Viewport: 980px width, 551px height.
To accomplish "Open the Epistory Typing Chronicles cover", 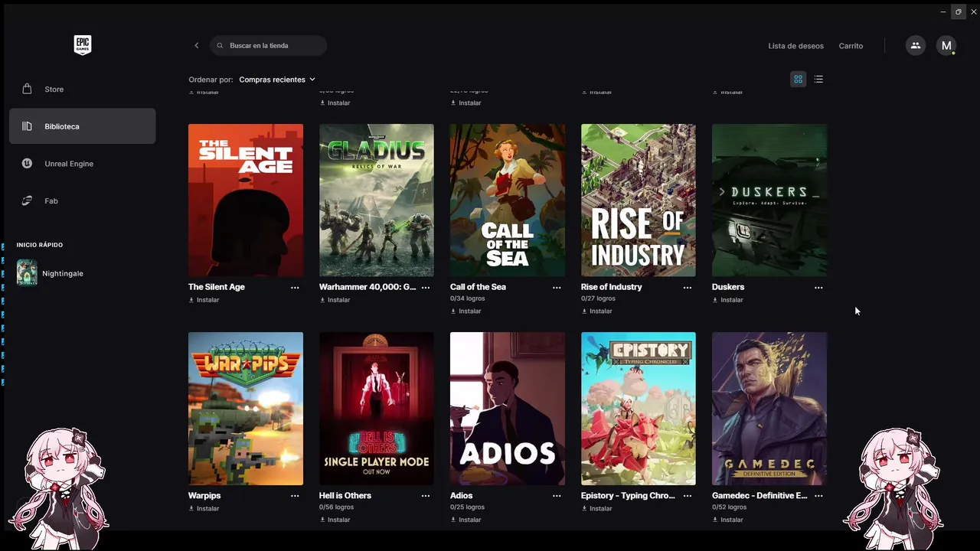I will (639, 409).
